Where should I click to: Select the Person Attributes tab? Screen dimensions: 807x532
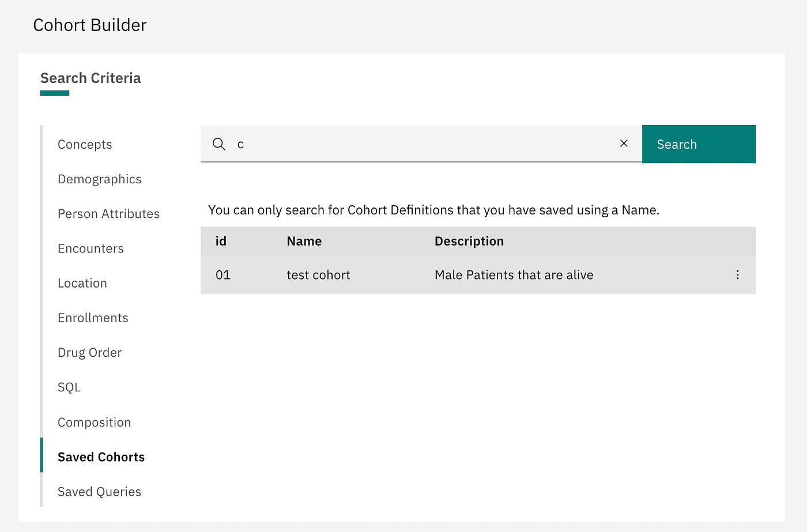point(108,214)
